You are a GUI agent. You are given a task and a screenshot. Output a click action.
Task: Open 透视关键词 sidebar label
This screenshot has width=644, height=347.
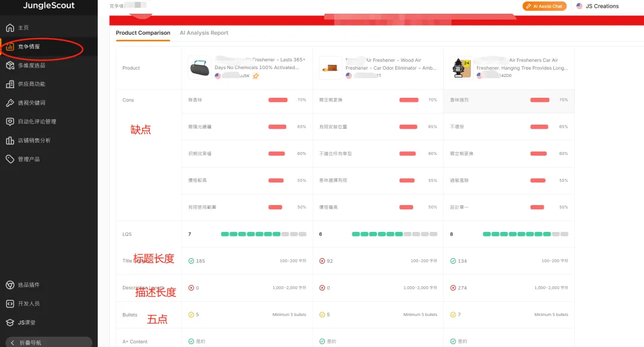(x=32, y=103)
